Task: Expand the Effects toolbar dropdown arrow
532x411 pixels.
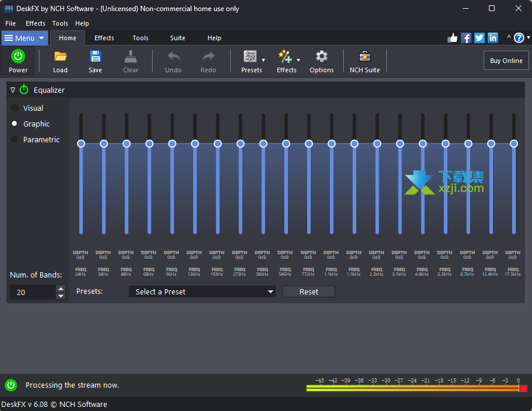Action: pyautogui.click(x=298, y=61)
